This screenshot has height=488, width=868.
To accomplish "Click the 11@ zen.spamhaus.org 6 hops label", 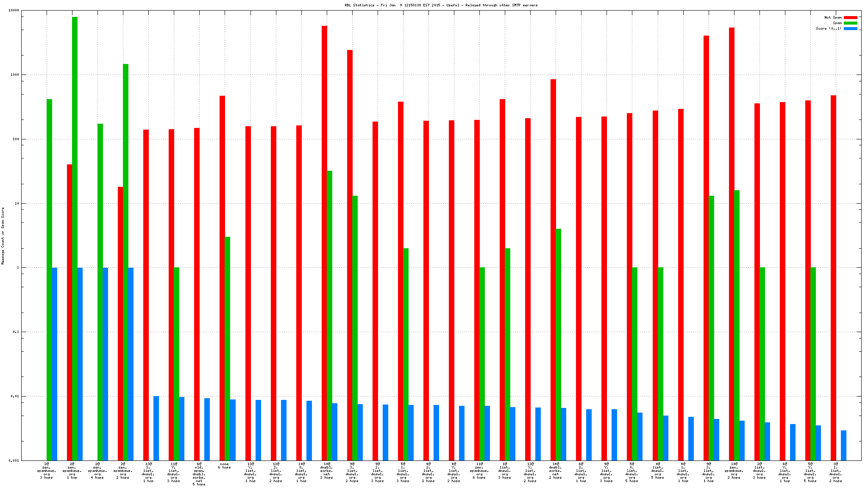I will pos(479,471).
